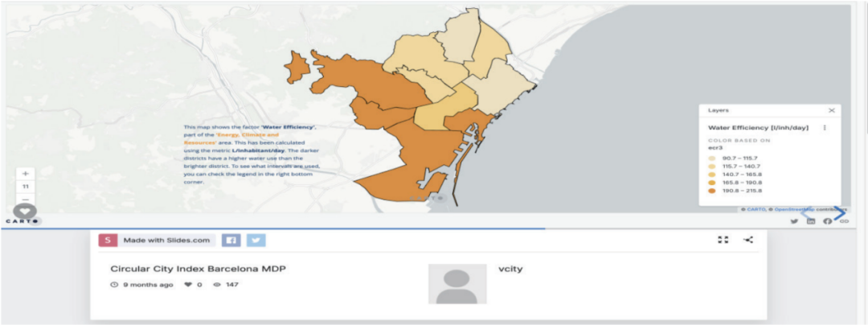This screenshot has height=333, width=868.
Task: Click Made with Slides.com button
Action: pyautogui.click(x=157, y=240)
